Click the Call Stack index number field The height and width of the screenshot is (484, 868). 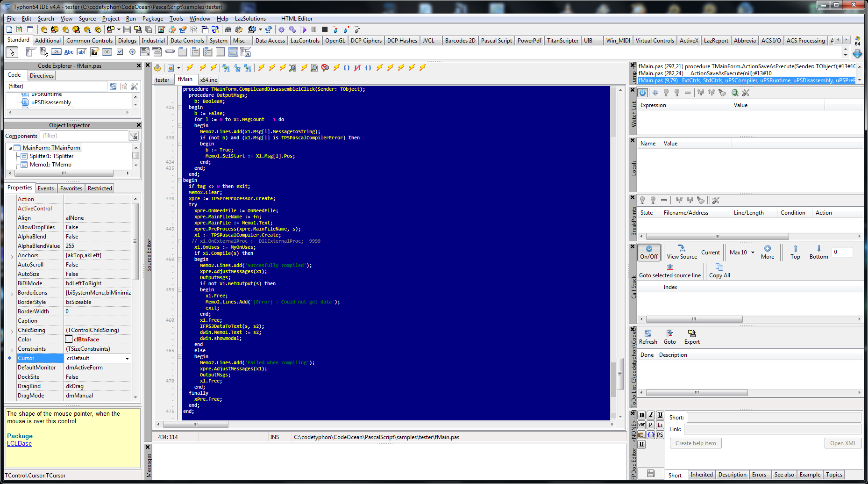(842, 252)
